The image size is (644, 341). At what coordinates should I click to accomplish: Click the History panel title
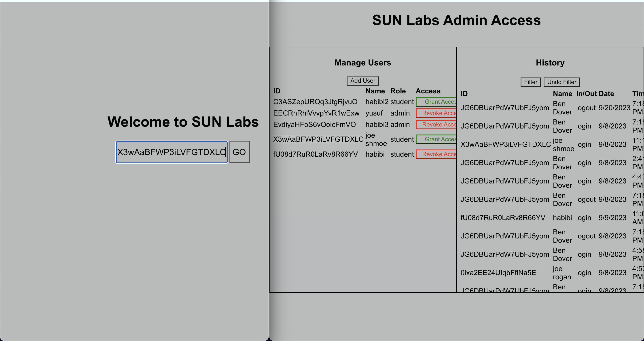(x=550, y=63)
